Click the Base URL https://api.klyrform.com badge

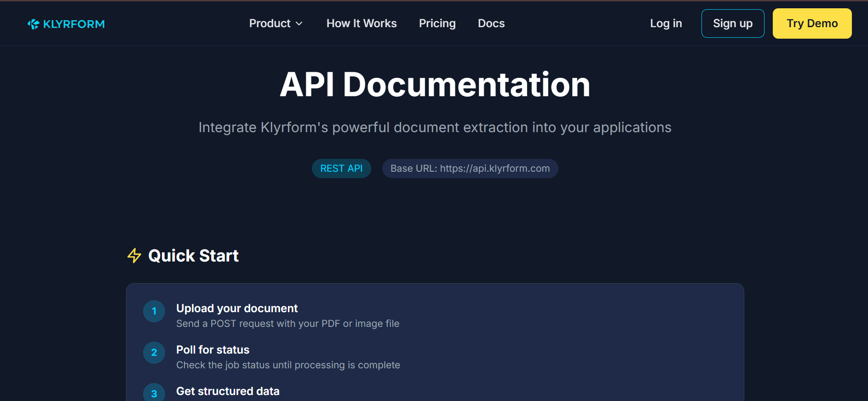point(470,169)
